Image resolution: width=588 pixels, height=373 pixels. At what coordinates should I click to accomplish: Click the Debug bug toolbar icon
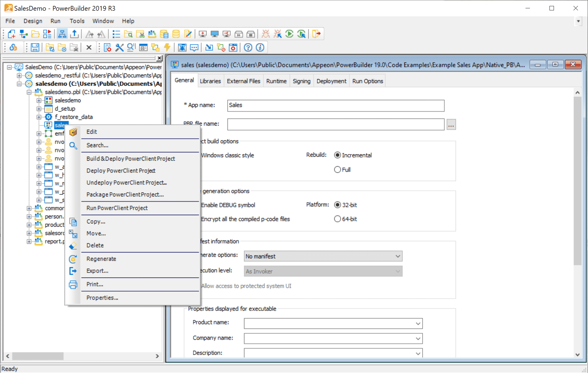pyautogui.click(x=266, y=34)
